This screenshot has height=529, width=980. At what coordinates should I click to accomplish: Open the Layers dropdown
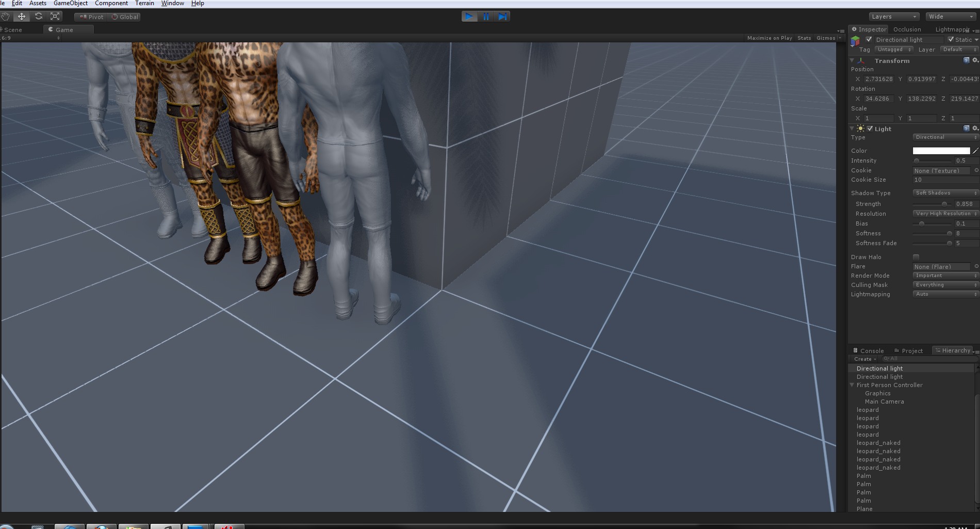point(894,16)
